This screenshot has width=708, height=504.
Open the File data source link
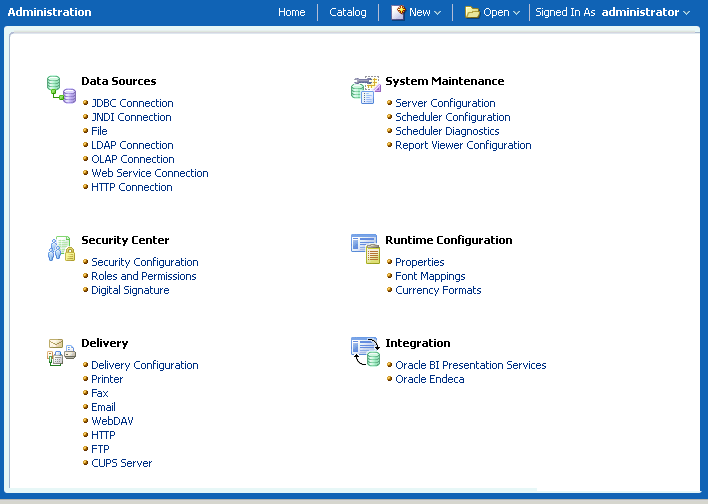(x=99, y=131)
